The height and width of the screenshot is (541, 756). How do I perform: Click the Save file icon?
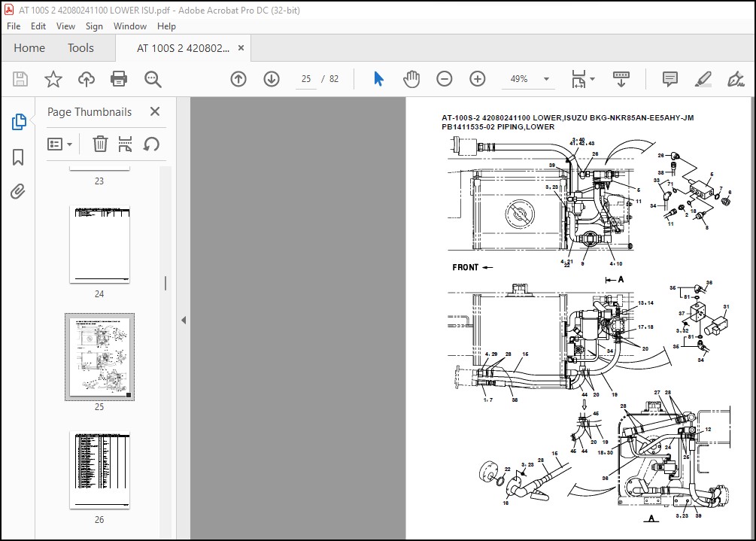(x=20, y=78)
